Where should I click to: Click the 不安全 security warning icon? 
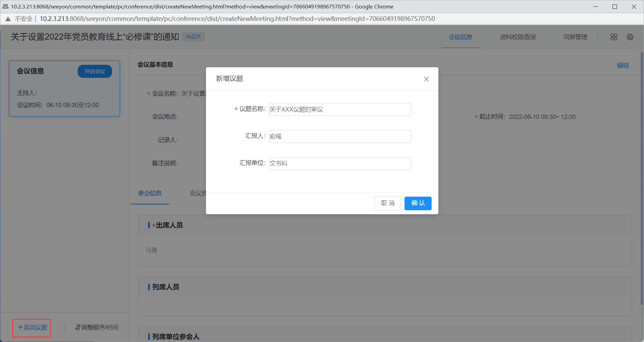coord(8,19)
